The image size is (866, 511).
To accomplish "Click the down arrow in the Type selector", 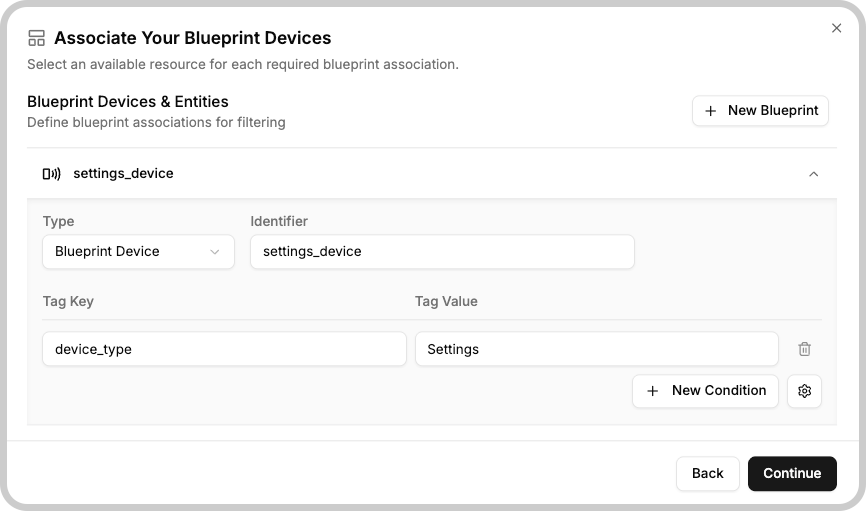I will click(214, 252).
